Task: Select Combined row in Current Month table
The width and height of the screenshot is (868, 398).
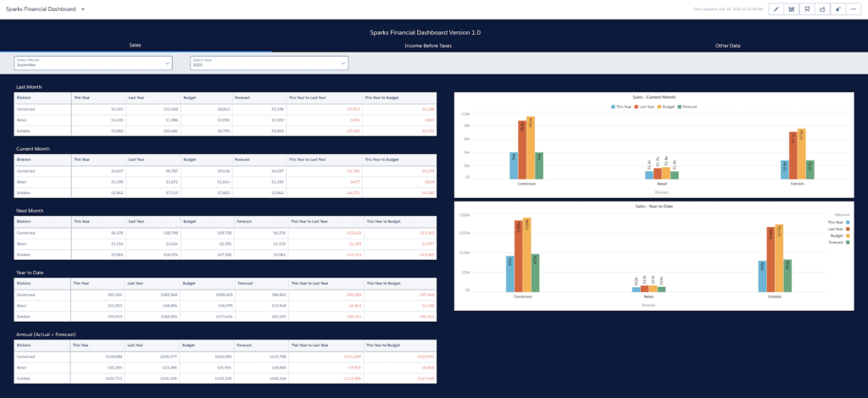Action: (225, 171)
